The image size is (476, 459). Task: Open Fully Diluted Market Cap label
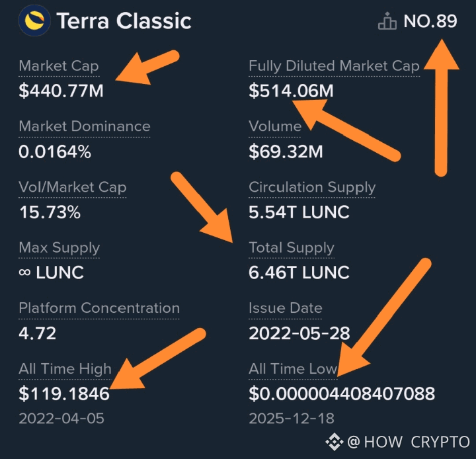pos(334,66)
